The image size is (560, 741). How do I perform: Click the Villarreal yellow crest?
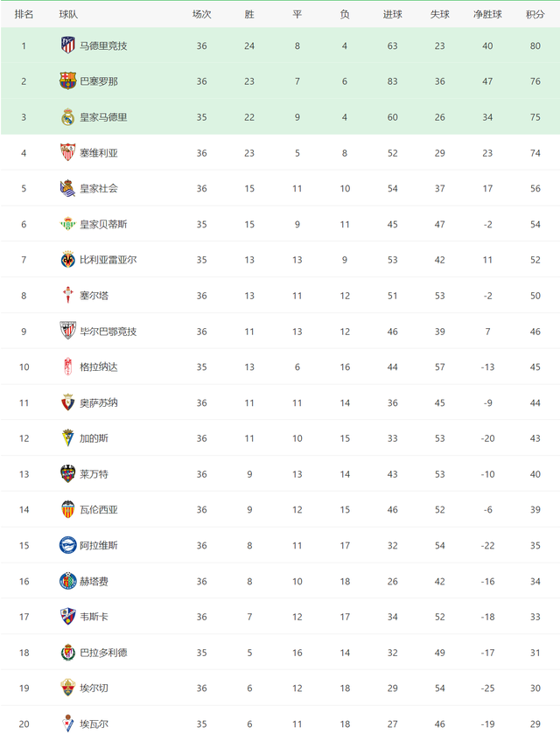(68, 260)
